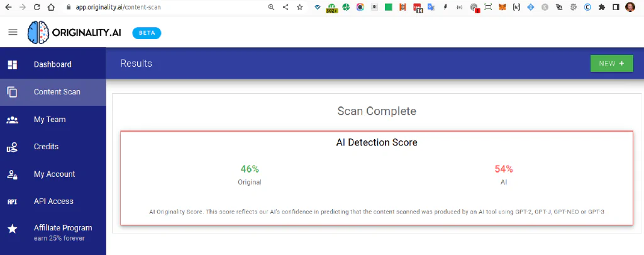
Task: Click the My Account person-lock icon
Action: pos(13,174)
